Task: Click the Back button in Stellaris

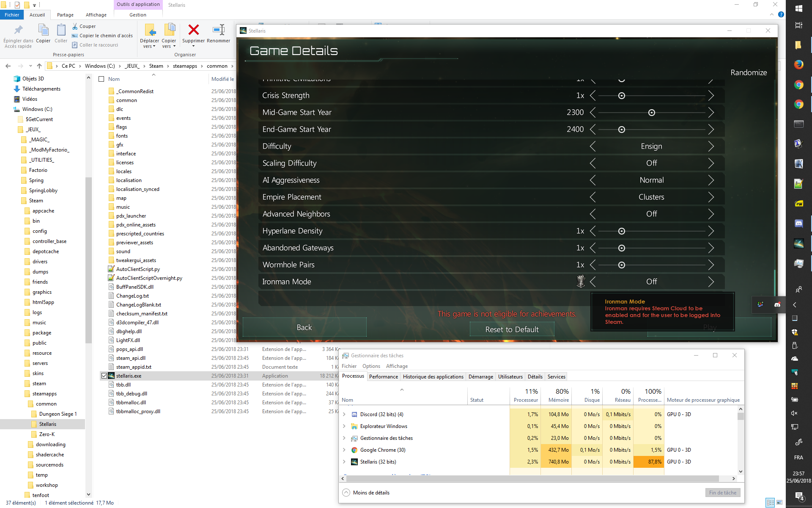Action: pos(304,327)
